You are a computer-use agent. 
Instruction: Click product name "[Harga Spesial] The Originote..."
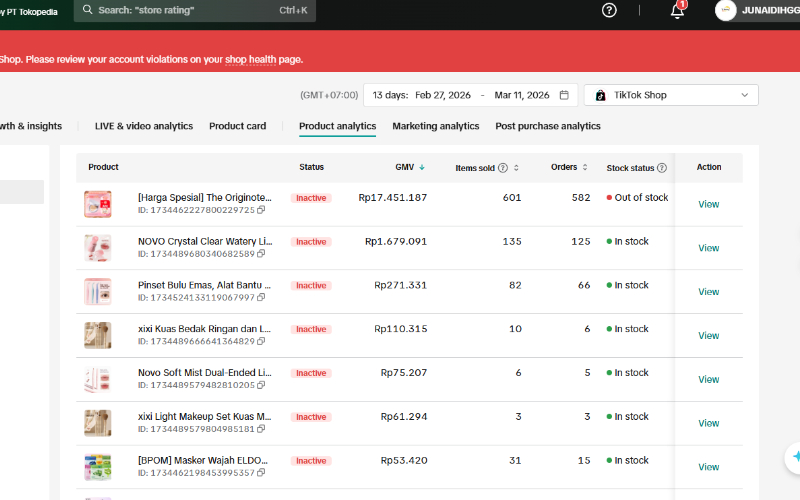pyautogui.click(x=205, y=197)
